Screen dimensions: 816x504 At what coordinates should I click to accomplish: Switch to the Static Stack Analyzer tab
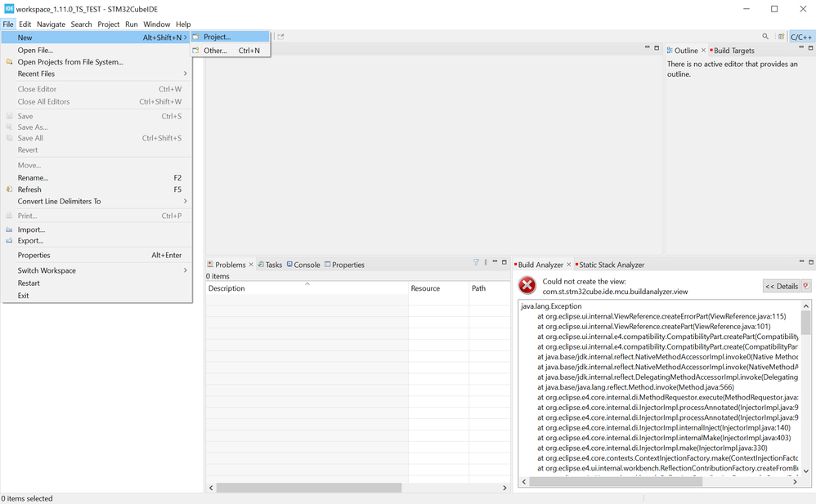[610, 265]
